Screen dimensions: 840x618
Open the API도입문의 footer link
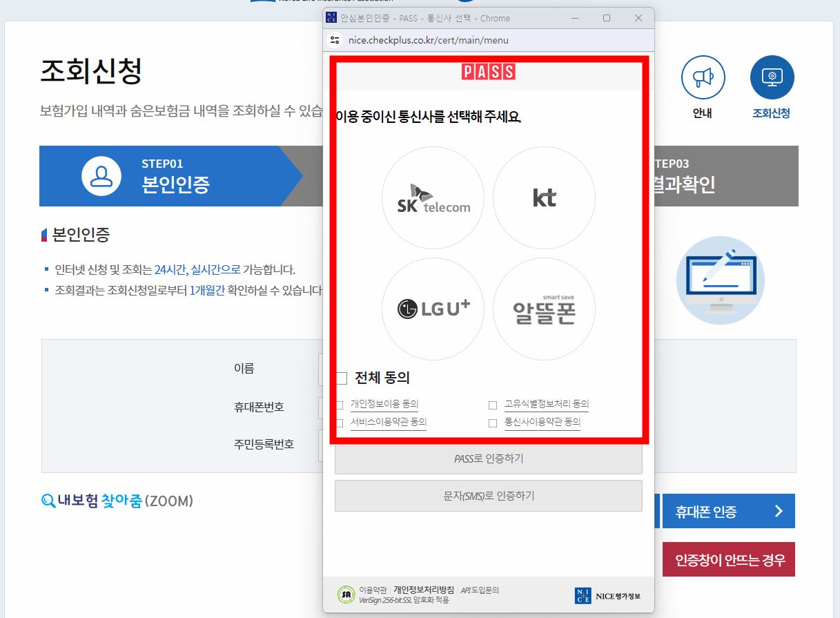480,590
